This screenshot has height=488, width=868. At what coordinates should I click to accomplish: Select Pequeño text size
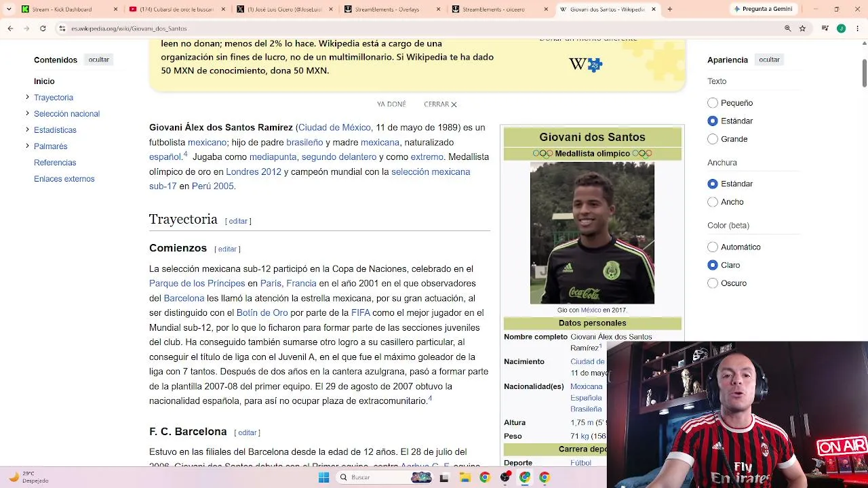pyautogui.click(x=713, y=103)
